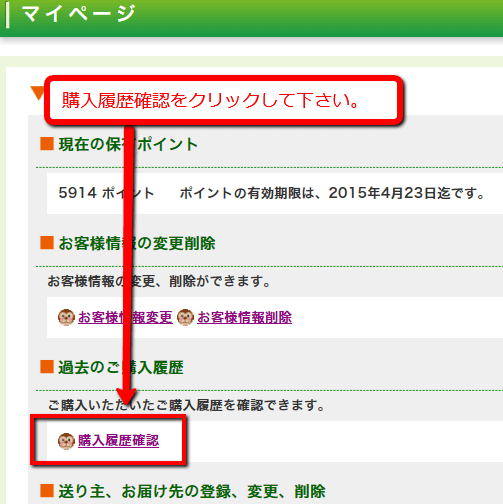Click the orange square beside お客様情報の変更削除
Viewport: 503px width, 504px height.
[x=47, y=243]
